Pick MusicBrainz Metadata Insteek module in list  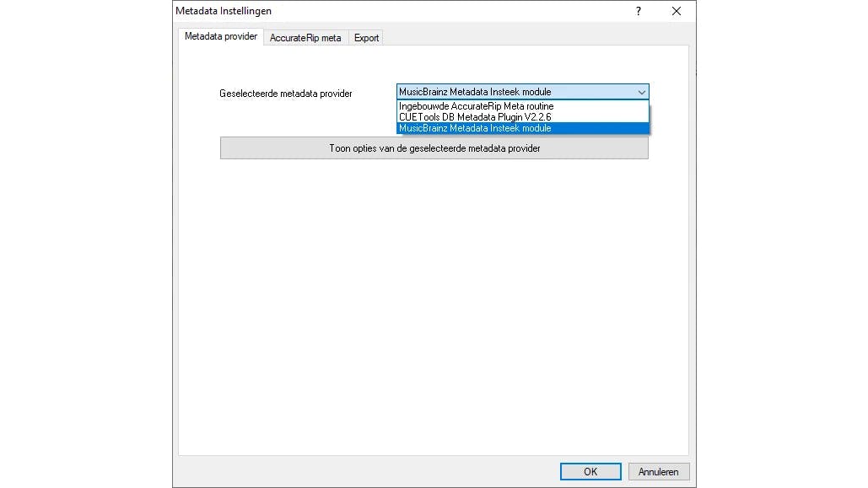pyautogui.click(x=523, y=128)
